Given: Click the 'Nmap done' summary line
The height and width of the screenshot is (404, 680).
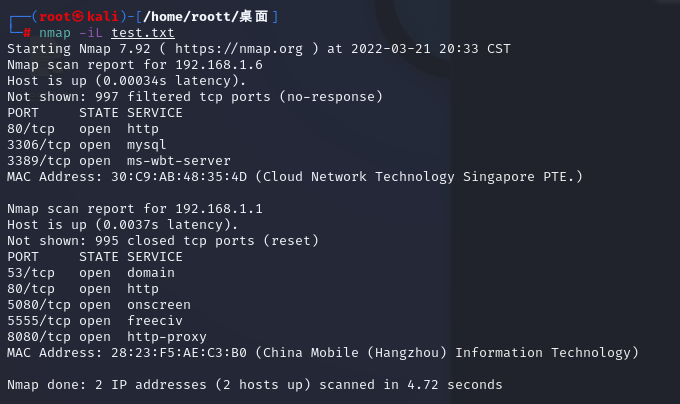Looking at the screenshot, I should [255, 384].
